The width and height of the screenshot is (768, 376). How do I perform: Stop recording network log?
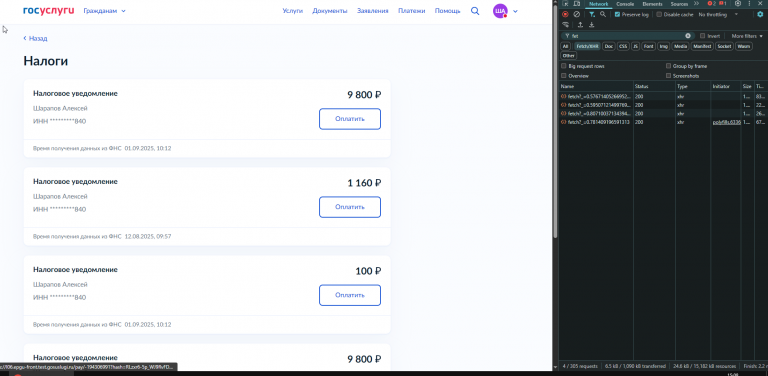565,14
